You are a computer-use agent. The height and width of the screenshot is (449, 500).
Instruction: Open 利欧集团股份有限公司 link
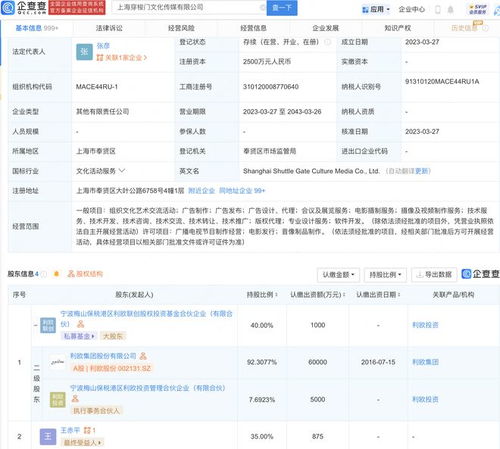tap(103, 356)
